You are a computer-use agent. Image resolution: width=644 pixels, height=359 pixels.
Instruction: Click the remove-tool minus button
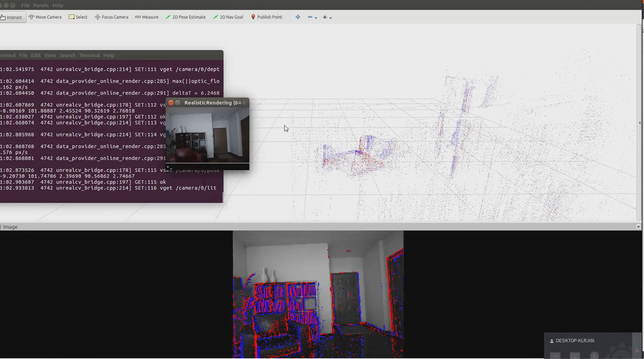(x=310, y=17)
